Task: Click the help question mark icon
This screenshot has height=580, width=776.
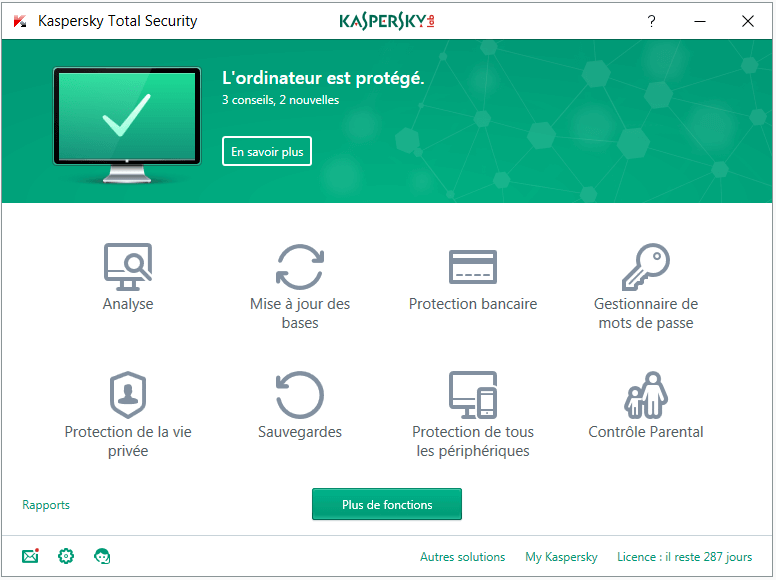Action: pos(651,21)
